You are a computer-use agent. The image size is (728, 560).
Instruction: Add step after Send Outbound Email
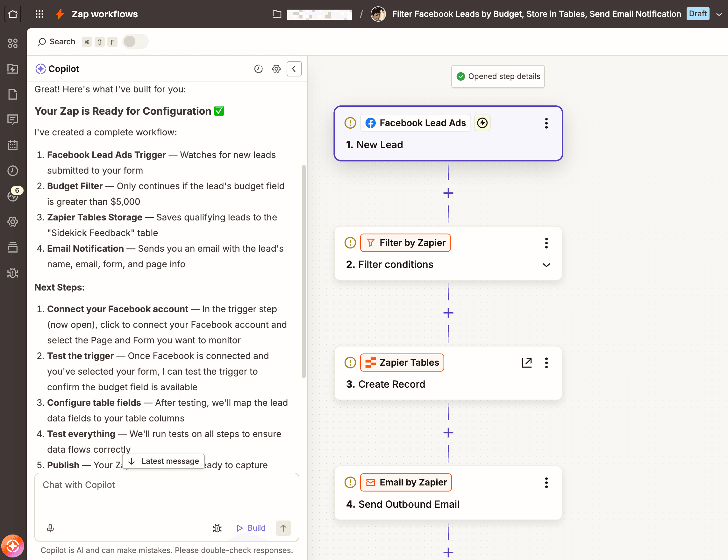click(448, 552)
